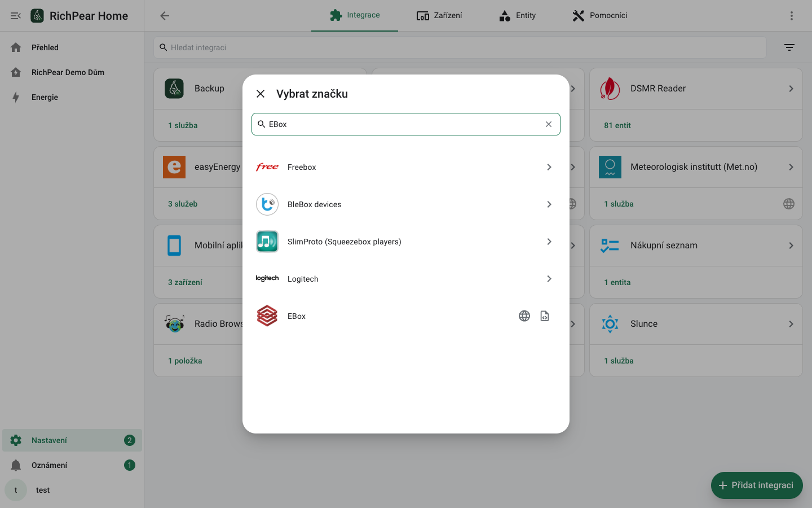Screen dimensions: 812x508
Task: Open Nákupní seznam details chevron
Action: coord(791,246)
